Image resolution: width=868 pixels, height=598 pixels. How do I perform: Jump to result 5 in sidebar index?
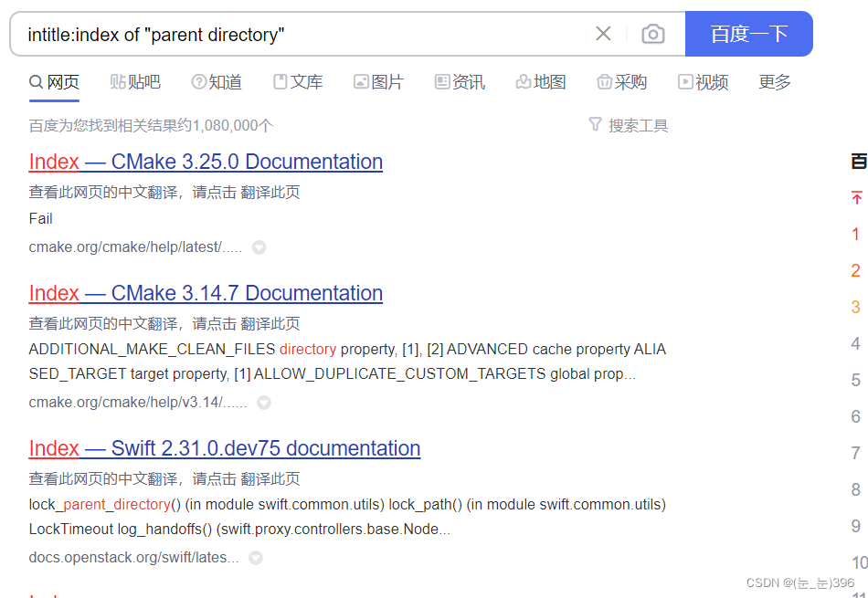tap(856, 380)
